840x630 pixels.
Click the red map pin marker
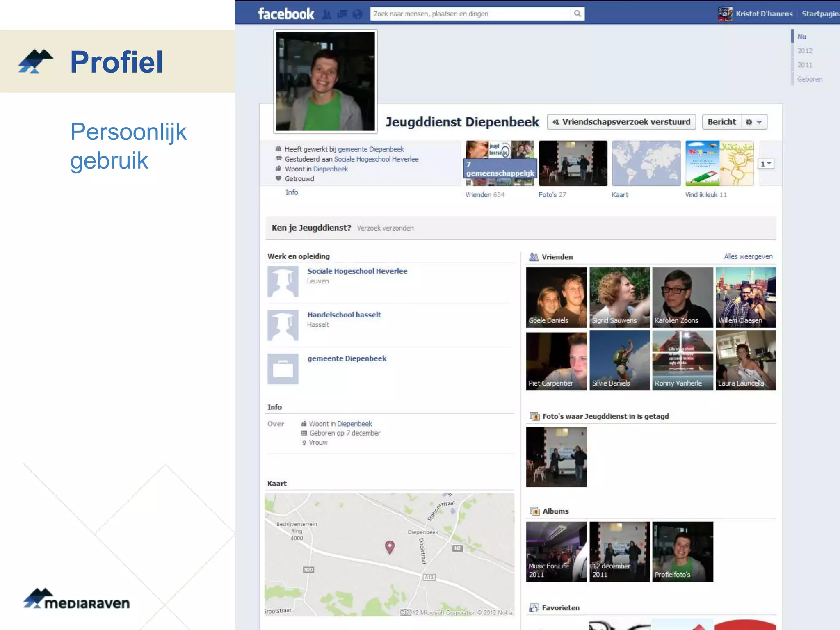(x=390, y=546)
